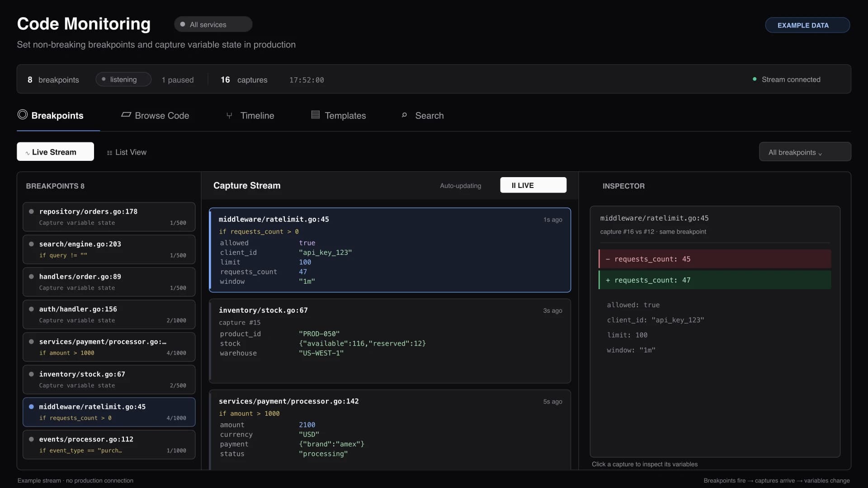Click the status dot of search/engine.go:203

31,244
